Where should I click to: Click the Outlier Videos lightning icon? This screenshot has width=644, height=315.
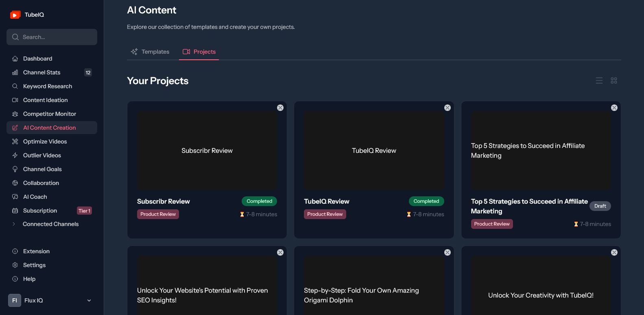point(15,155)
